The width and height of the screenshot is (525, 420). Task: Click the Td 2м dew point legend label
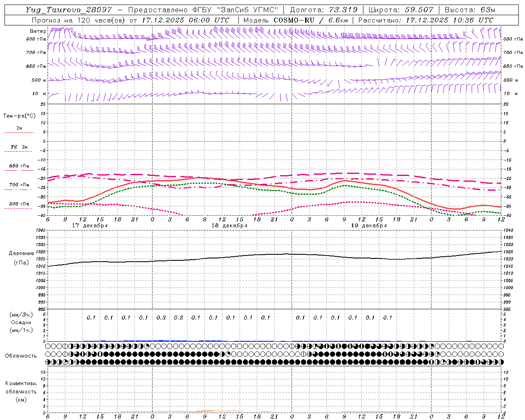tap(19, 147)
